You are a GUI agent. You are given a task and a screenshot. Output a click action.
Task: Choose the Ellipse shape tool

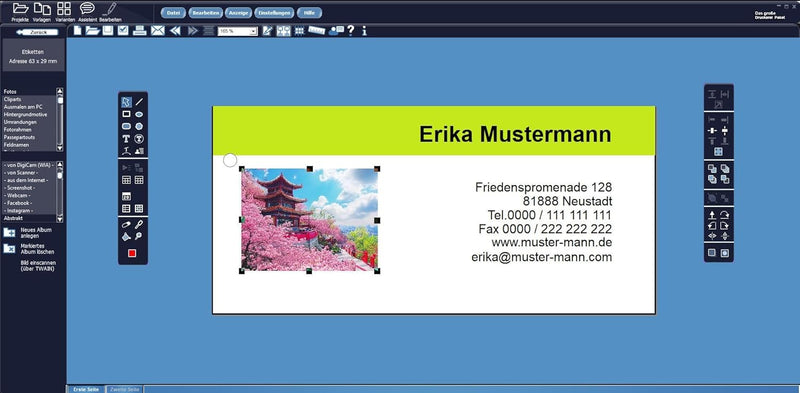click(139, 114)
